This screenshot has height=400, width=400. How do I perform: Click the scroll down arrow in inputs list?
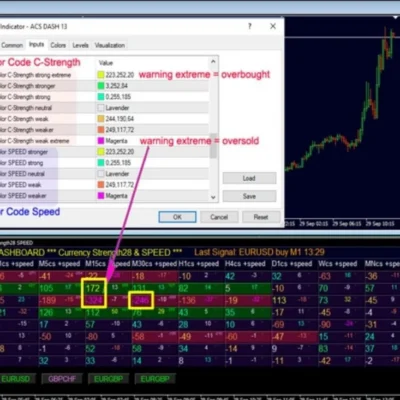[x=213, y=197]
